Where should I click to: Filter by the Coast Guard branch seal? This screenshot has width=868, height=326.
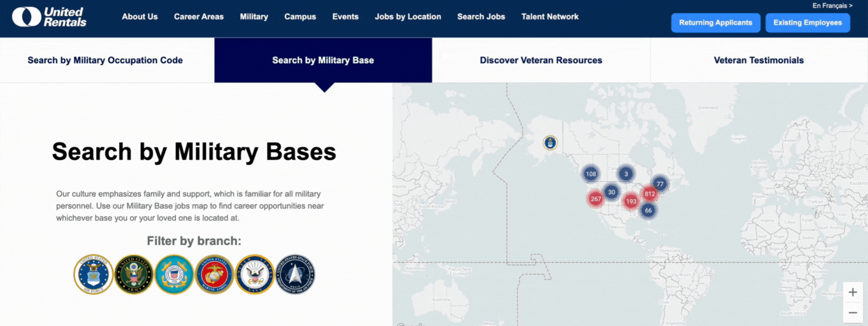[x=174, y=275]
